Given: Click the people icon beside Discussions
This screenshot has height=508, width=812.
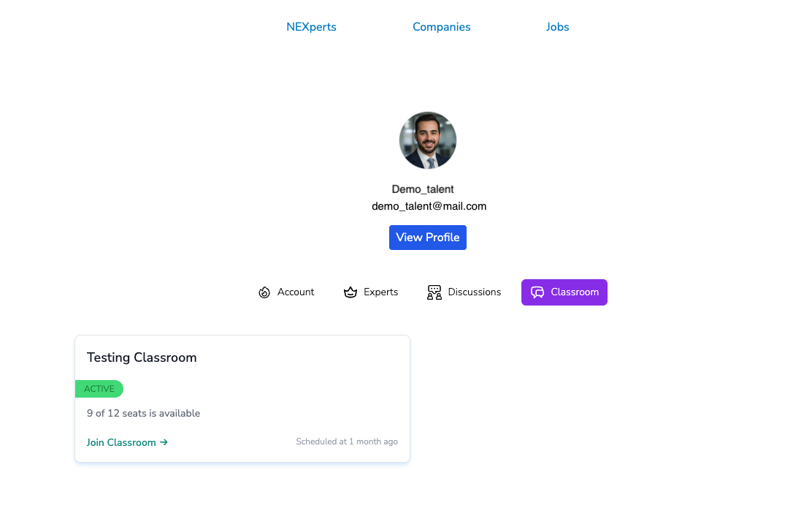Looking at the screenshot, I should coord(434,292).
